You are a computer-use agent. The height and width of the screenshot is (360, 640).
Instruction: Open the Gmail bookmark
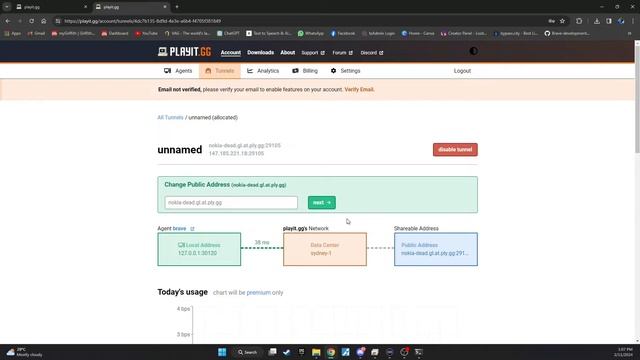click(36, 33)
